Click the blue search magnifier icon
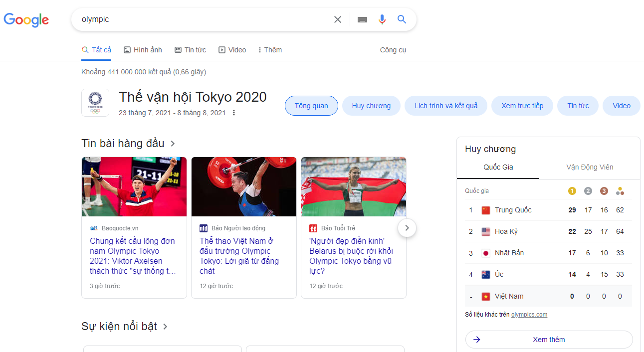 click(402, 19)
